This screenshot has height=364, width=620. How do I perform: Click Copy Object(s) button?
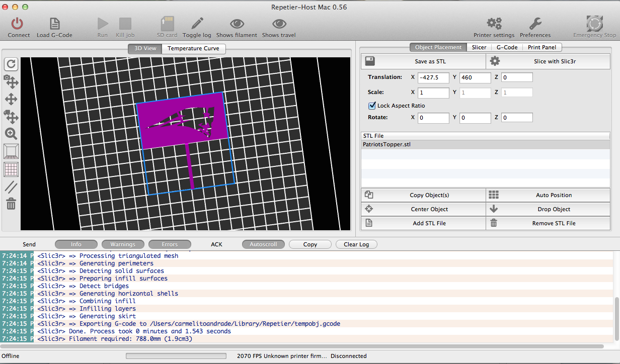[x=423, y=195]
